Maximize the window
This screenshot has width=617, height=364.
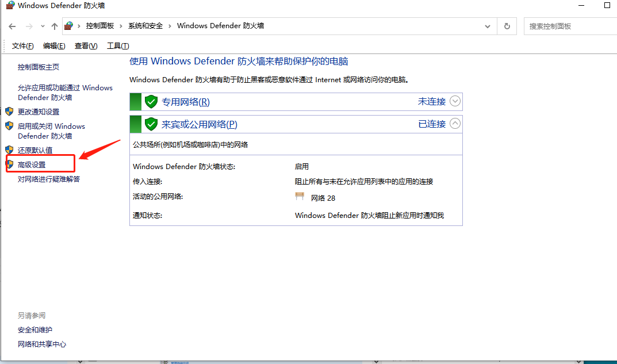(607, 5)
